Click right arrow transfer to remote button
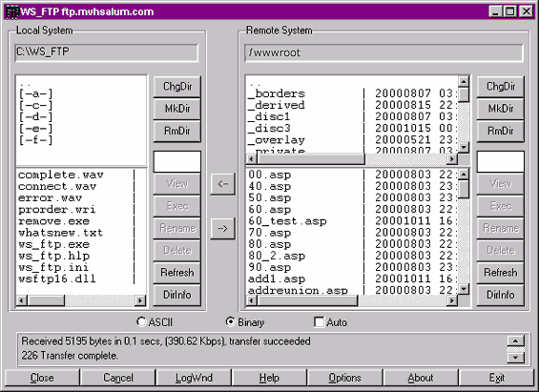539x392 pixels. pyautogui.click(x=222, y=228)
